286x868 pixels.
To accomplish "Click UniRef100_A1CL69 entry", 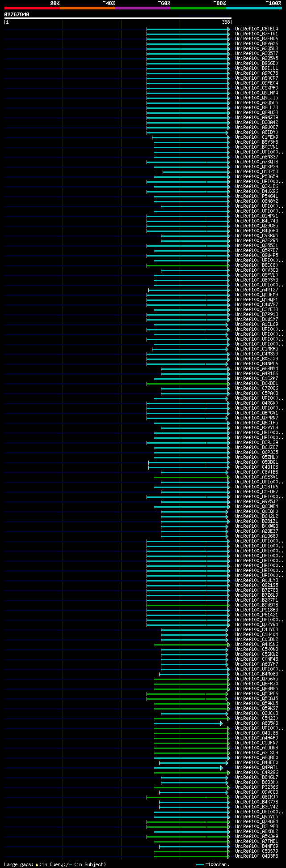I will pos(257,325).
